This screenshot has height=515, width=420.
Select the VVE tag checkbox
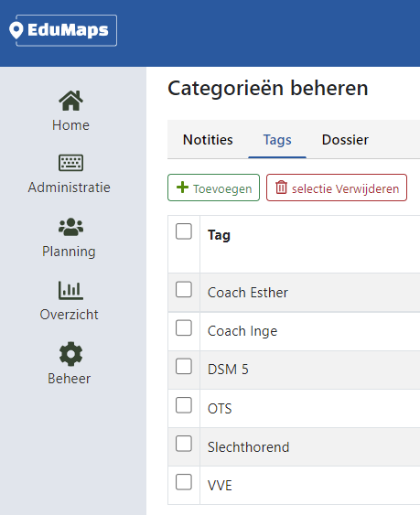(184, 482)
